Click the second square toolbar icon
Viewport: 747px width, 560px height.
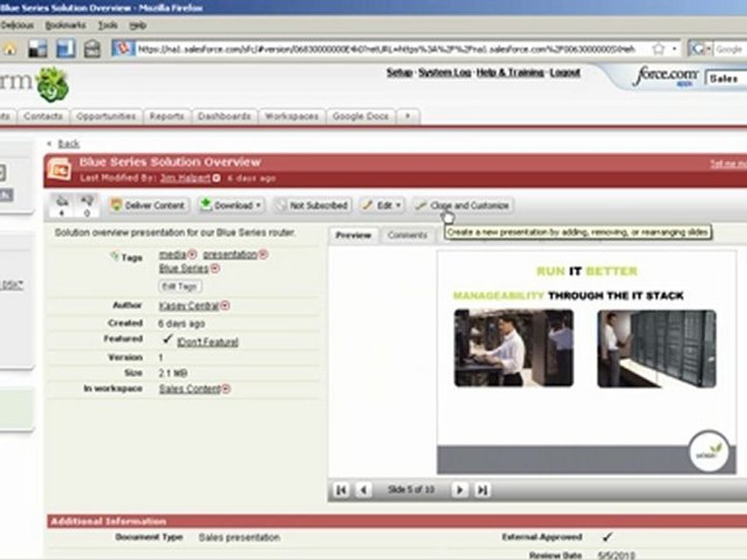point(37,48)
